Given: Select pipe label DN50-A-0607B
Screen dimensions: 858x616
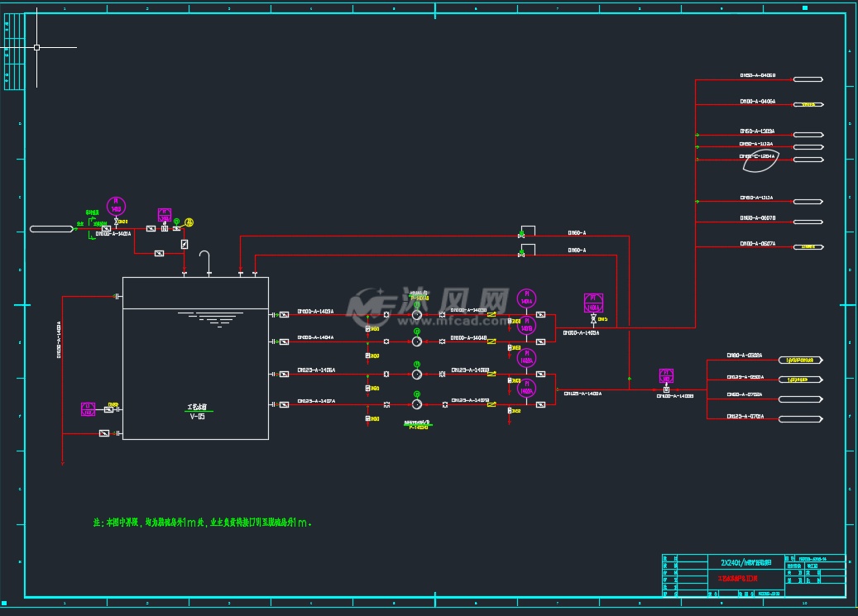Looking at the screenshot, I should tap(758, 218).
